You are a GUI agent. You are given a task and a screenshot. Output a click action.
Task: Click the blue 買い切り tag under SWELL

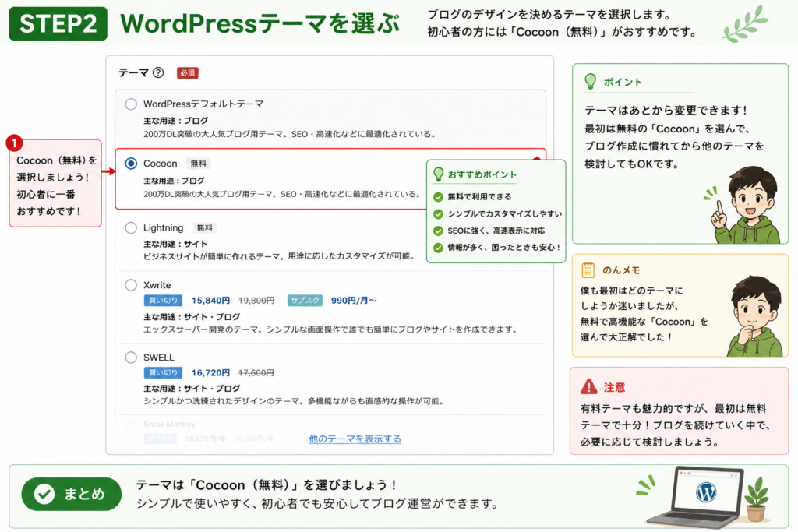coord(163,373)
